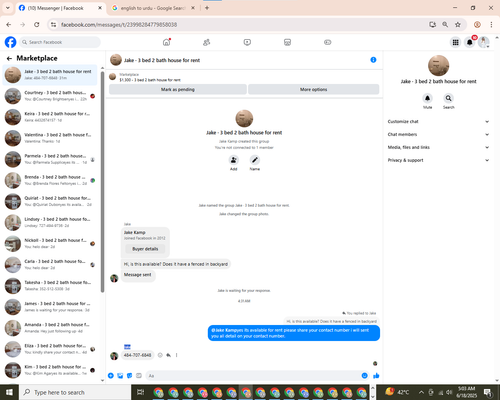Open the Nickoll 3 bed 2 bath conversation
500x400 pixels.
point(50,243)
